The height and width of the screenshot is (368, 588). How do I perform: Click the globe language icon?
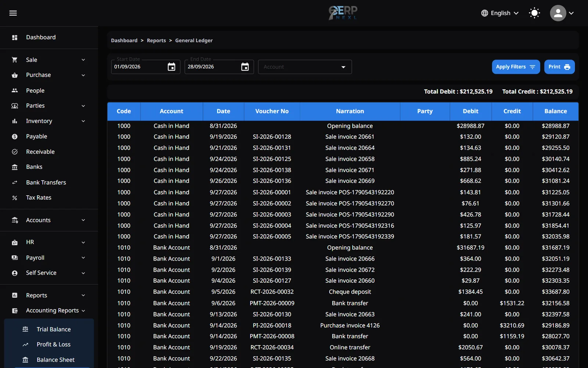485,13
